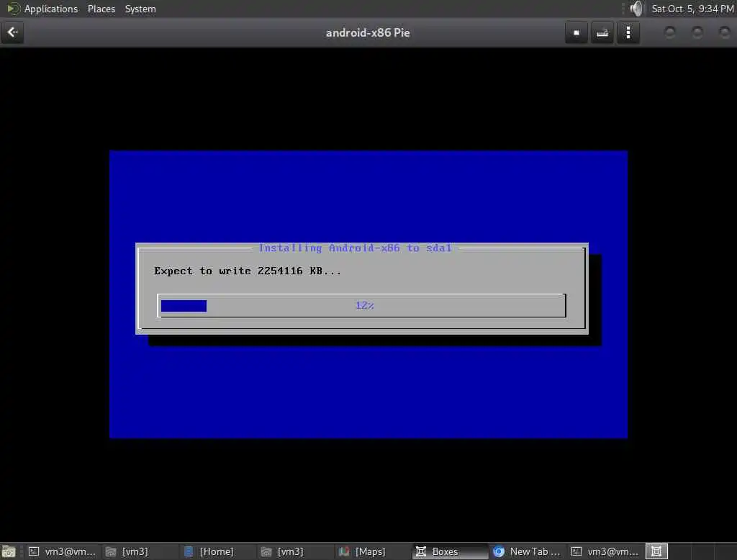The width and height of the screenshot is (737, 560).
Task: Click the volume speaker icon in panel
Action: pyautogui.click(x=636, y=9)
